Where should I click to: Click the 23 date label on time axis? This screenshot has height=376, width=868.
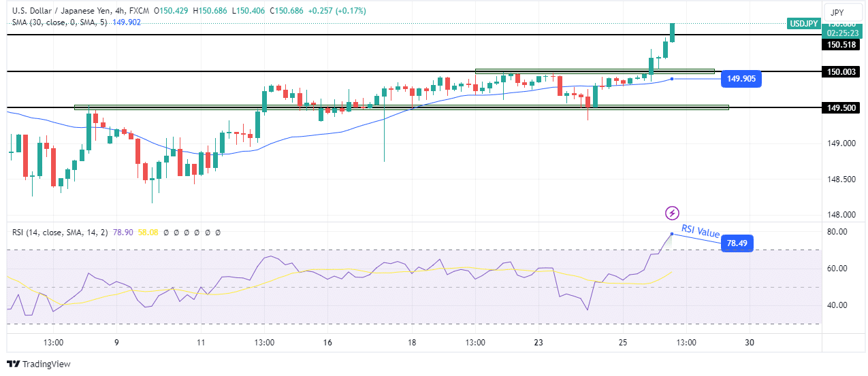coord(539,343)
